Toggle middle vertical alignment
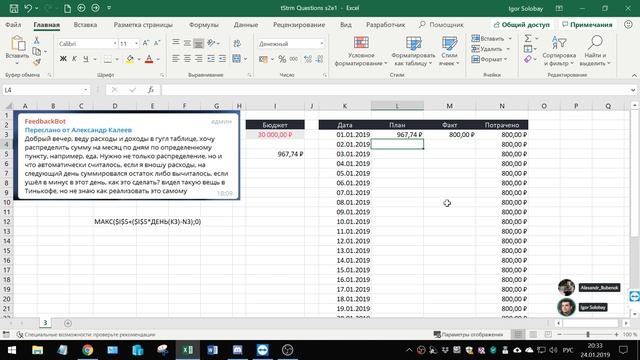Viewport: 640px width, 360px height. click(x=187, y=43)
